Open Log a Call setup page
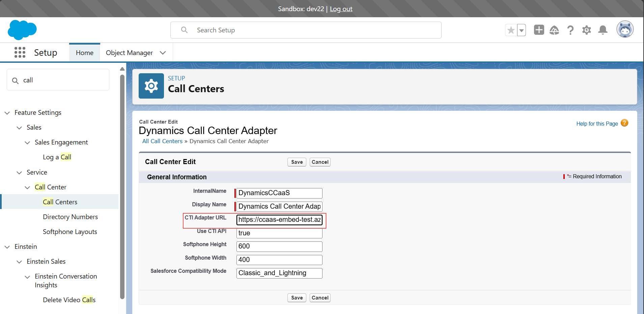The image size is (644, 314). 57,157
